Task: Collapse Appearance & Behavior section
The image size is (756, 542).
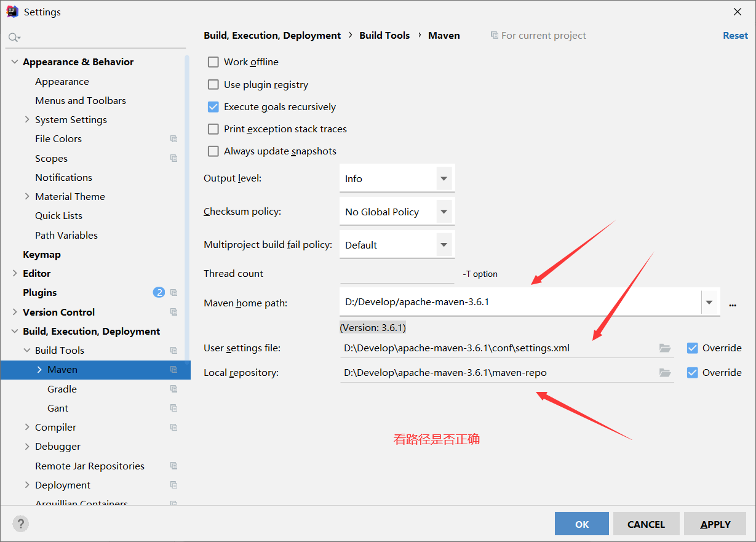Action: [x=14, y=62]
